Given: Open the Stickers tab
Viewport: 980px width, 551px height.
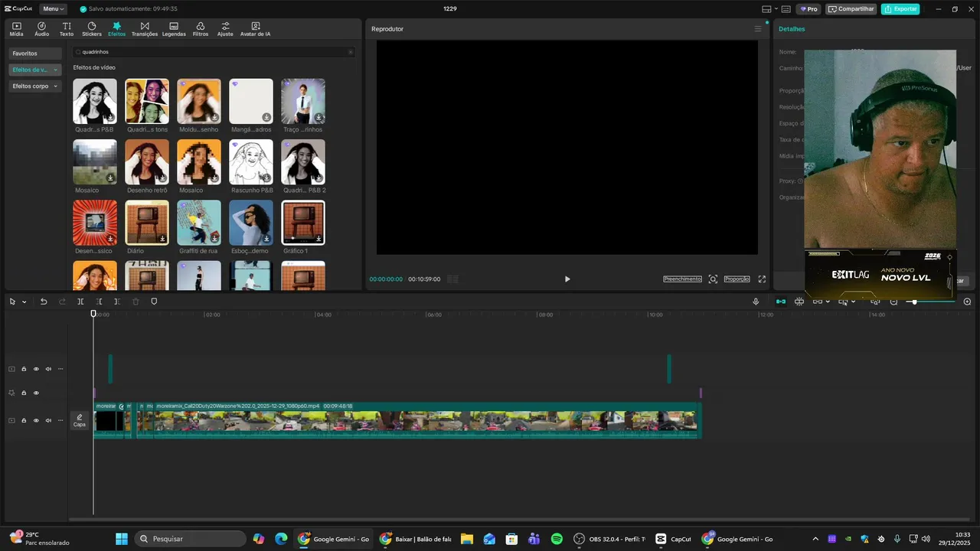Looking at the screenshot, I should [x=92, y=29].
